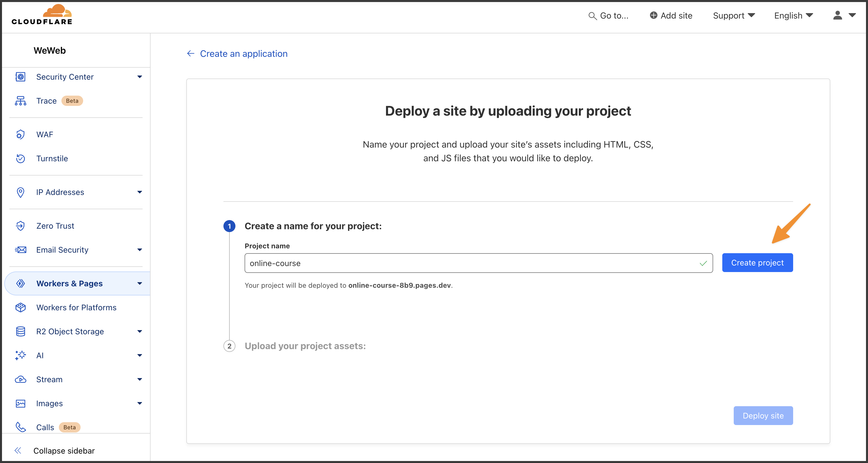This screenshot has height=463, width=868.
Task: Open the Support menu
Action: point(733,15)
